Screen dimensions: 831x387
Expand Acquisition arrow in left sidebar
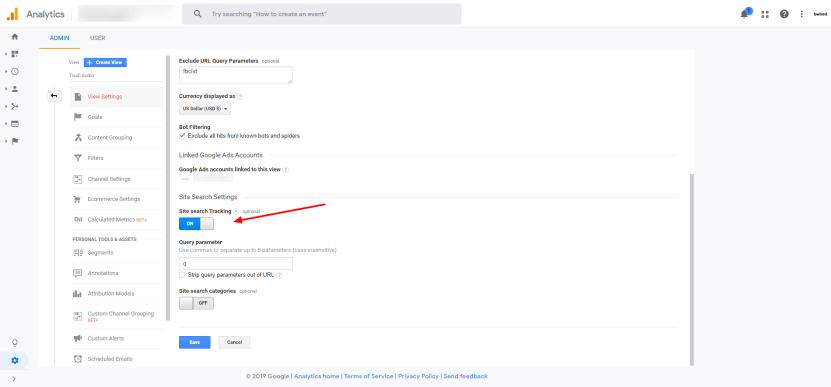(x=6, y=107)
